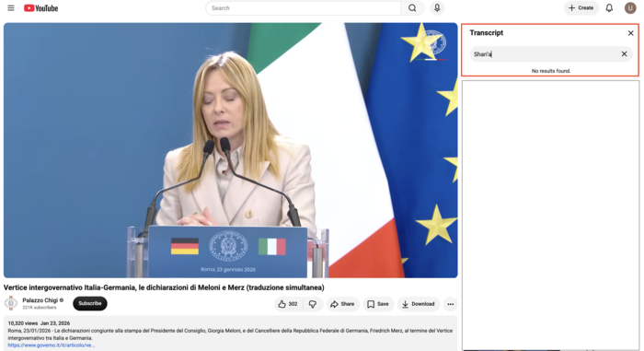Screen dimensions: 644x351
Task: Click the YouTube search box
Action: 304,7
